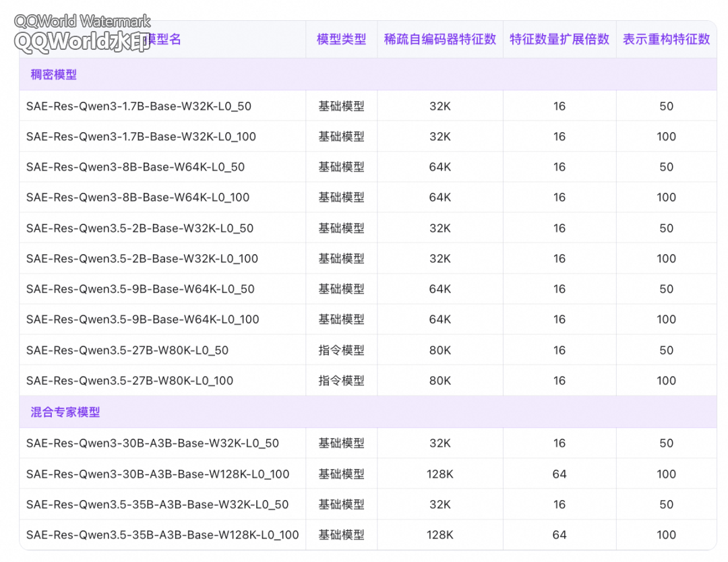
Task: Click 32K in the Qwen3.5-35B-A3B-Base-W32K-L0_50 row
Action: pos(439,505)
